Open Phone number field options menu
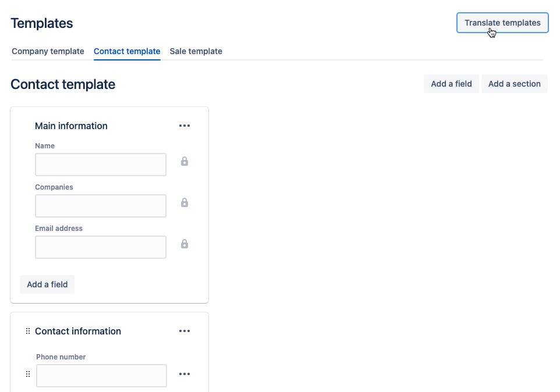The height and width of the screenshot is (392, 560). 185,374
